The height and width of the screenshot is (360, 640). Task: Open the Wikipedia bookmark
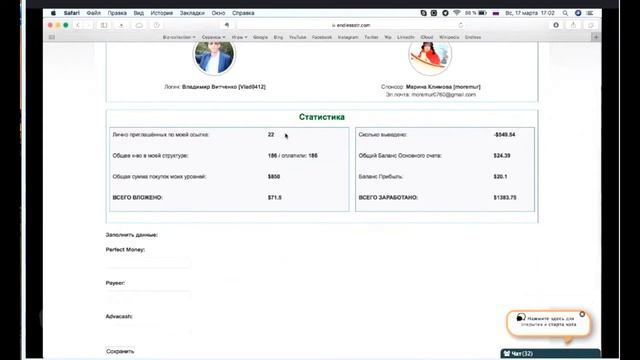449,37
